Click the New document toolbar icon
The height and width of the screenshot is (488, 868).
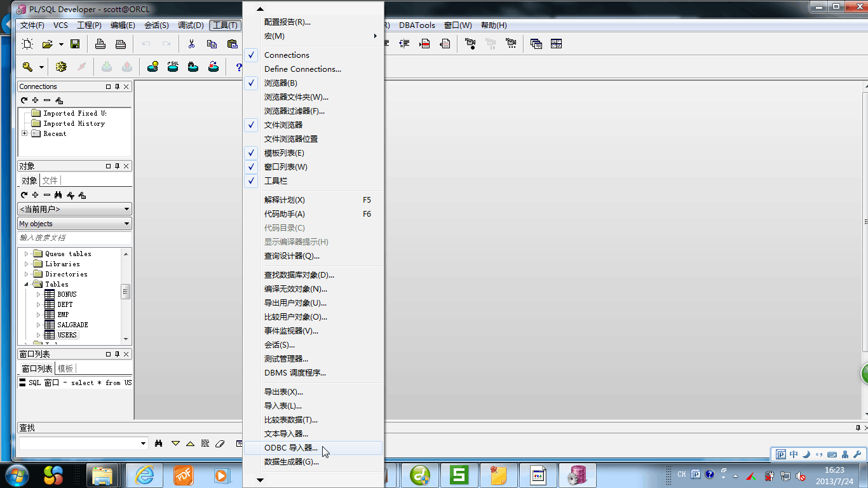pyautogui.click(x=27, y=44)
